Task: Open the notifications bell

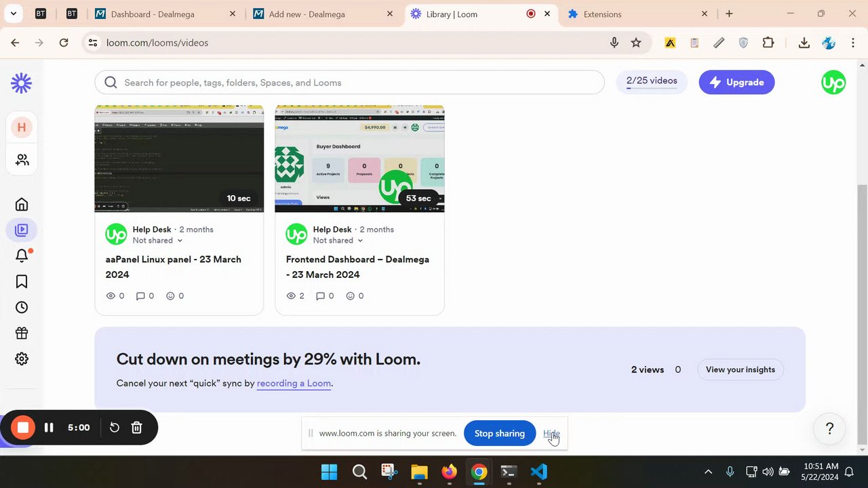Action: pos(22,256)
